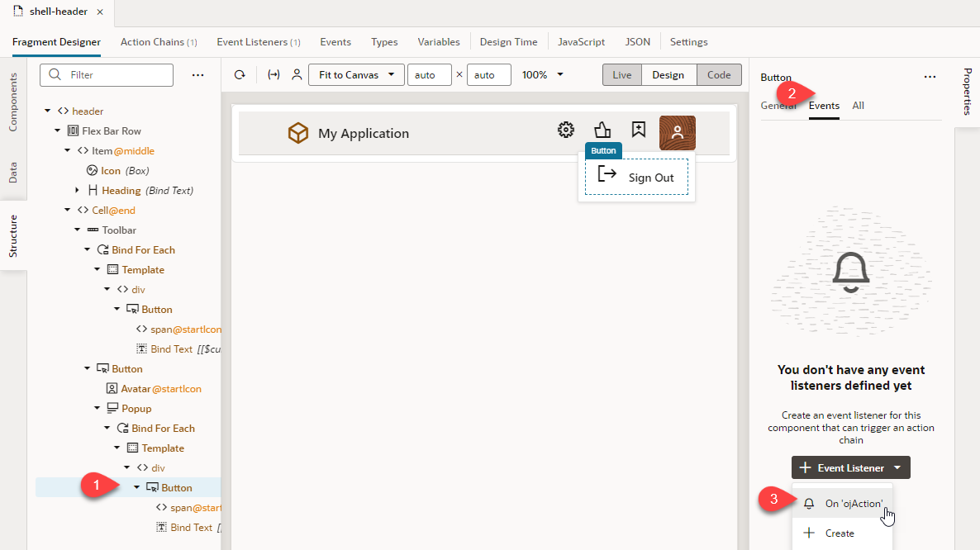Viewport: 980px width, 550px height.
Task: Switch the canvas to Live mode
Action: [621, 74]
